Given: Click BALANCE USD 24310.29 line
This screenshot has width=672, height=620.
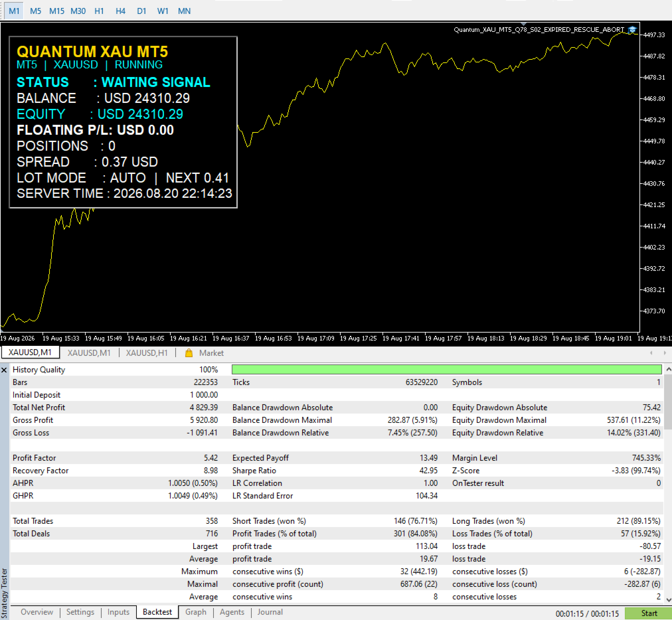Looking at the screenshot, I should 103,98.
